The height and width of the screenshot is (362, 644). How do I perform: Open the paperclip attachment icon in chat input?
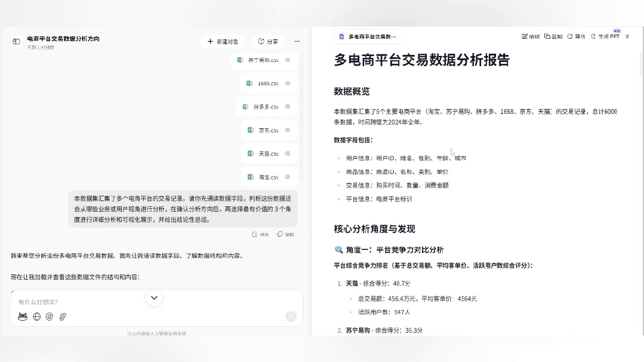coord(63,317)
